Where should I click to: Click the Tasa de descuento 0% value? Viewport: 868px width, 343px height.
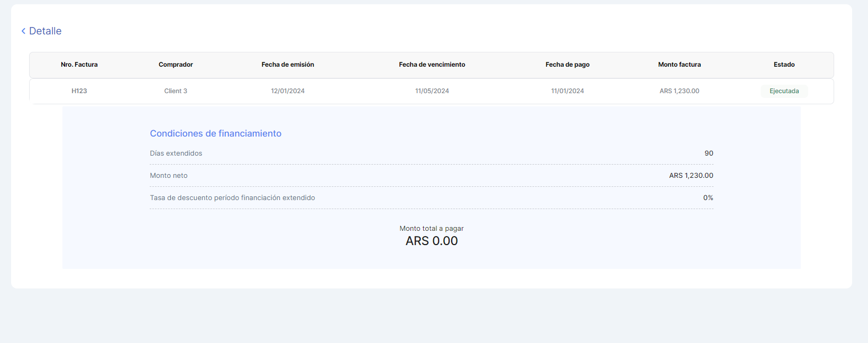click(708, 198)
